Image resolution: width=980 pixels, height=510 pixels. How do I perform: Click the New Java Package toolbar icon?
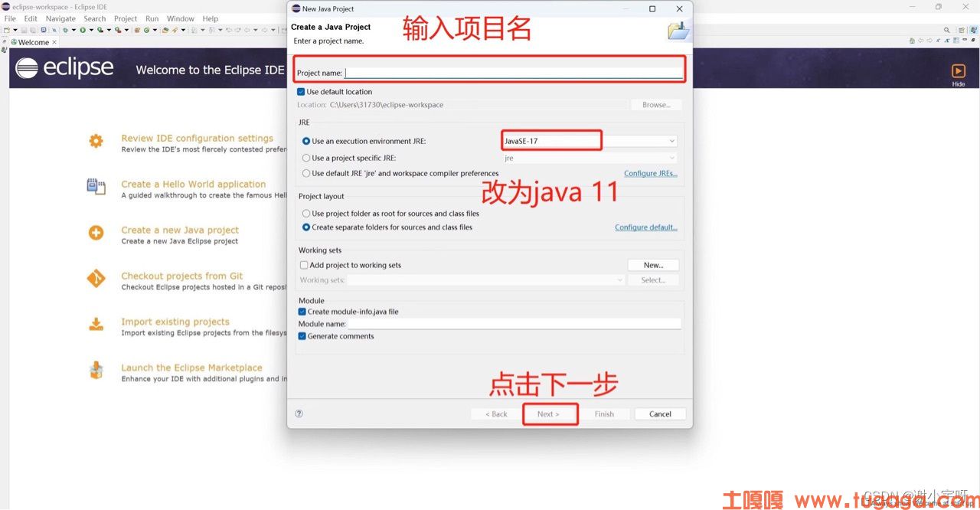[137, 30]
